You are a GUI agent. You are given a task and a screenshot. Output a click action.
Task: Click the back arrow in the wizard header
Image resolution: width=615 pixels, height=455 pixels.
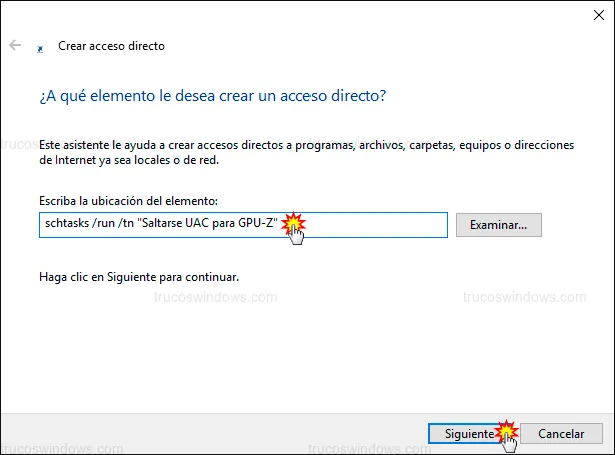click(x=15, y=46)
